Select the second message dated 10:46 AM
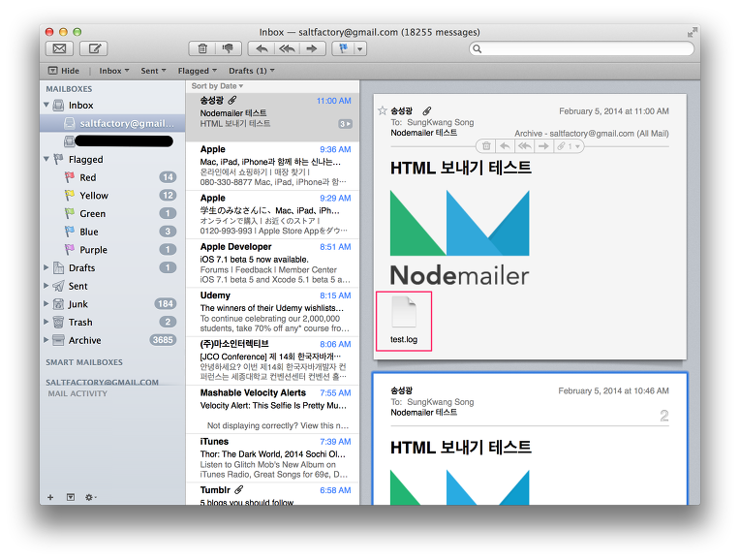Screen dimensions: 740x560 [530, 438]
